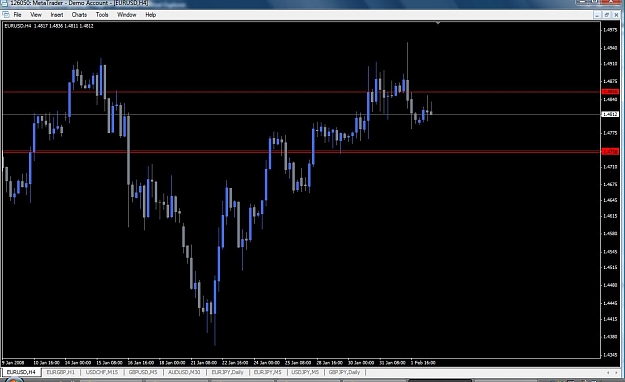The height and width of the screenshot is (382, 625).
Task: Click the EURUSD,H4 price header text
Action: [49, 26]
